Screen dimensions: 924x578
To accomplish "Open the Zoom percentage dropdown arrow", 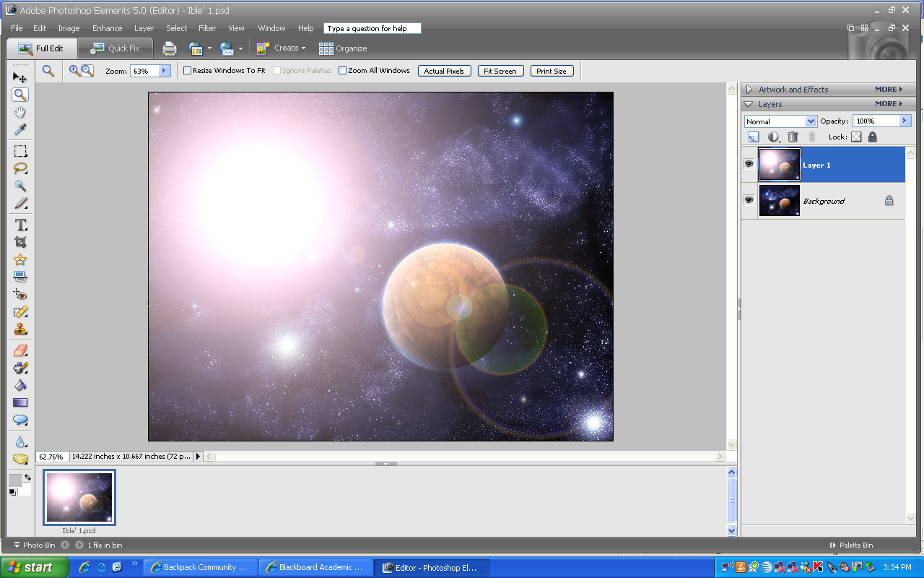I will coord(165,71).
